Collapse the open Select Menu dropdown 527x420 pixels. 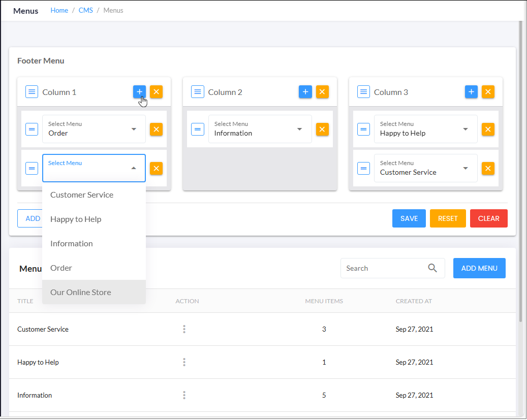[94, 168]
